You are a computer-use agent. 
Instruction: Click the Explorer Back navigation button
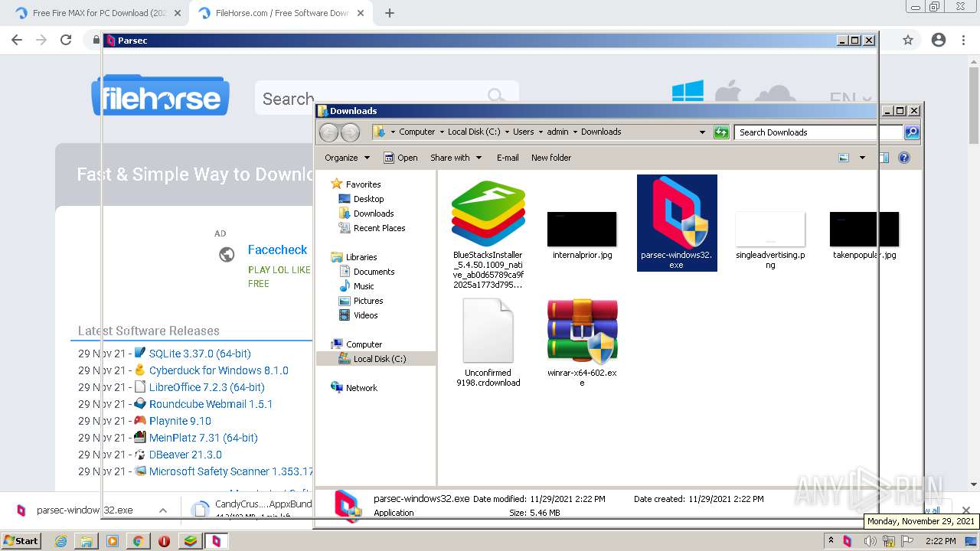(x=328, y=132)
